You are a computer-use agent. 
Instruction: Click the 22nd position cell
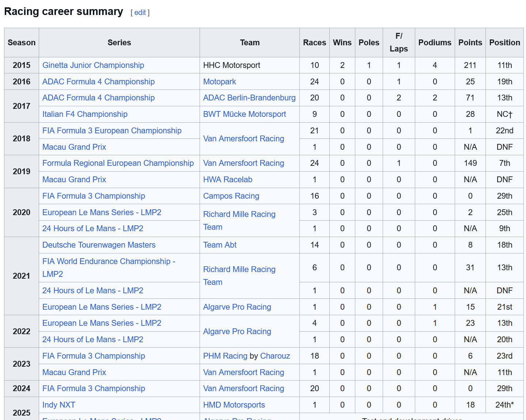pyautogui.click(x=504, y=130)
